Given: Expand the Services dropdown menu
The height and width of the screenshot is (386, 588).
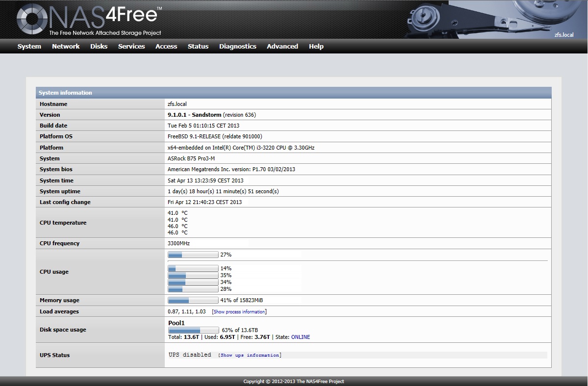Looking at the screenshot, I should tap(131, 47).
